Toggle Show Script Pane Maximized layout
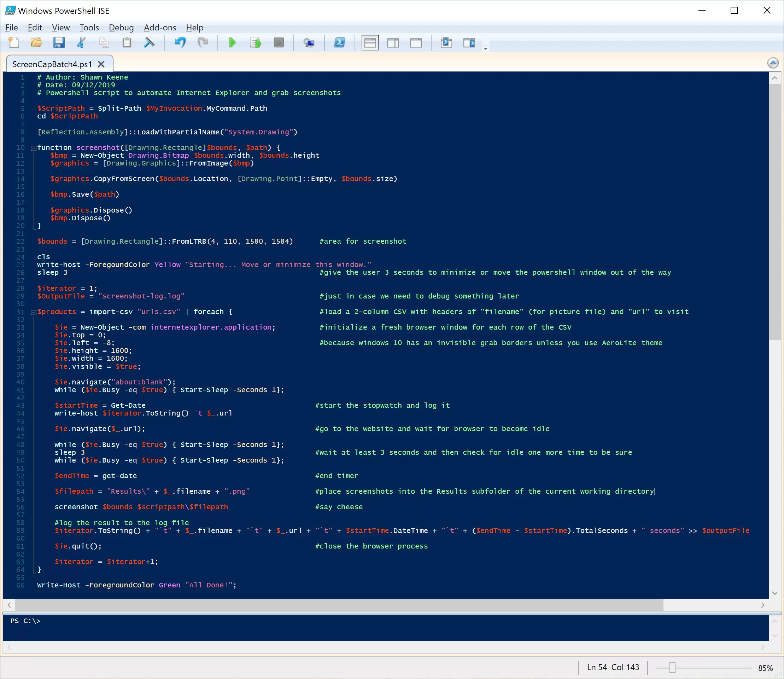 416,42
